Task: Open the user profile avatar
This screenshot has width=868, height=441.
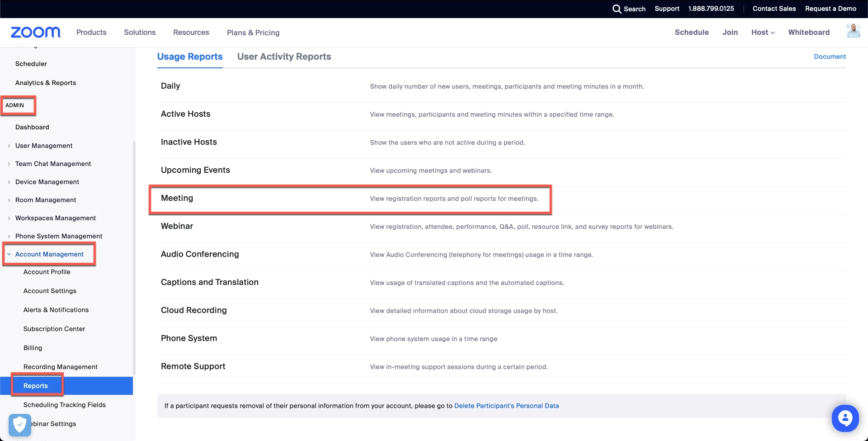Action: [x=853, y=31]
